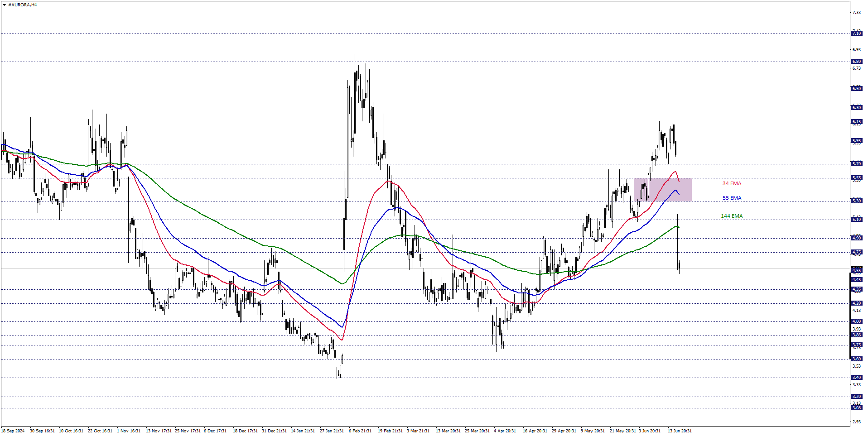Click the 3 Mar 21:31 date label
The width and height of the screenshot is (868, 436).
[418, 431]
